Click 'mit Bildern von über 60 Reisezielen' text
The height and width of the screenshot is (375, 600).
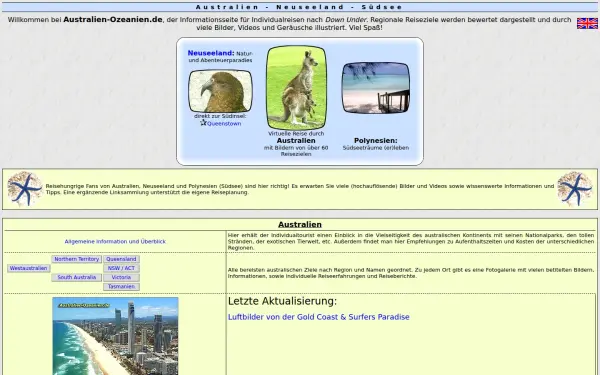click(296, 151)
